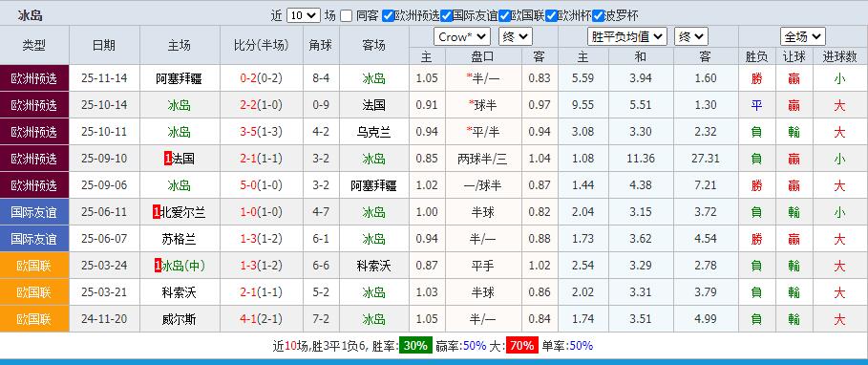The image size is (868, 365).
Task: Open the 终 dropdown beside Crow*
Action: (516, 37)
